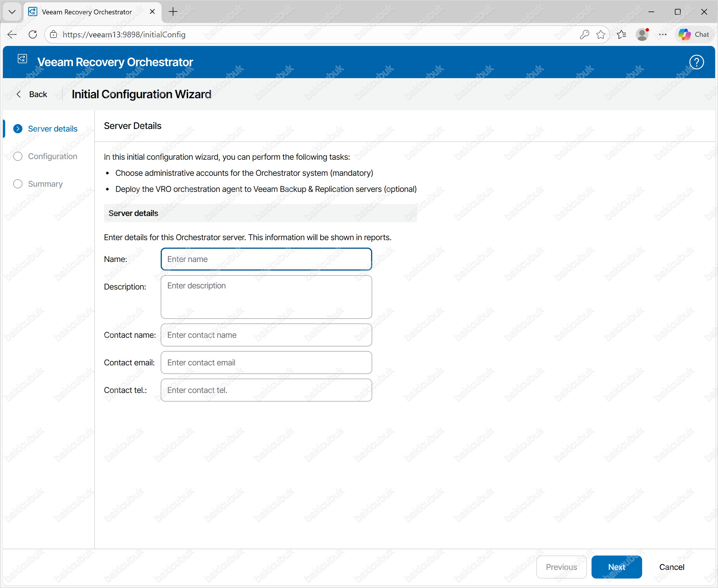Click the Cancel button
This screenshot has height=588, width=718.
coord(671,567)
